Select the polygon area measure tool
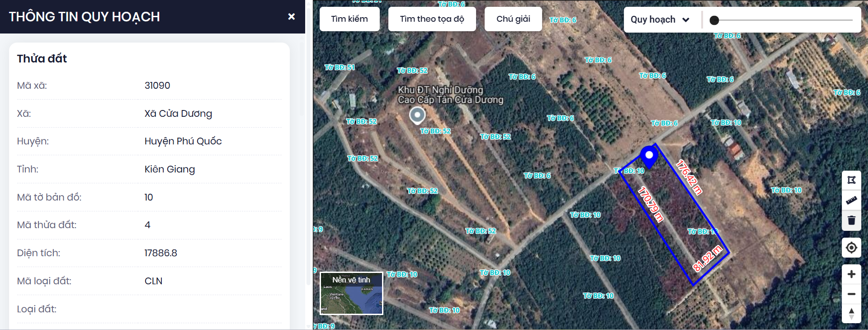Viewport: 868px width, 330px height. tap(851, 180)
